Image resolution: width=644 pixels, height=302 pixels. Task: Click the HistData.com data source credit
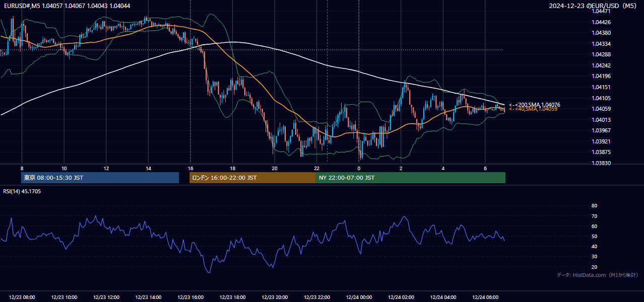coord(598,275)
